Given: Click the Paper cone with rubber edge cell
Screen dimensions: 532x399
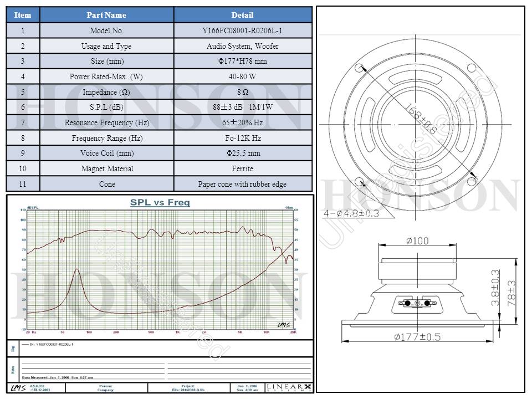Looking at the screenshot, I should pos(243,184).
